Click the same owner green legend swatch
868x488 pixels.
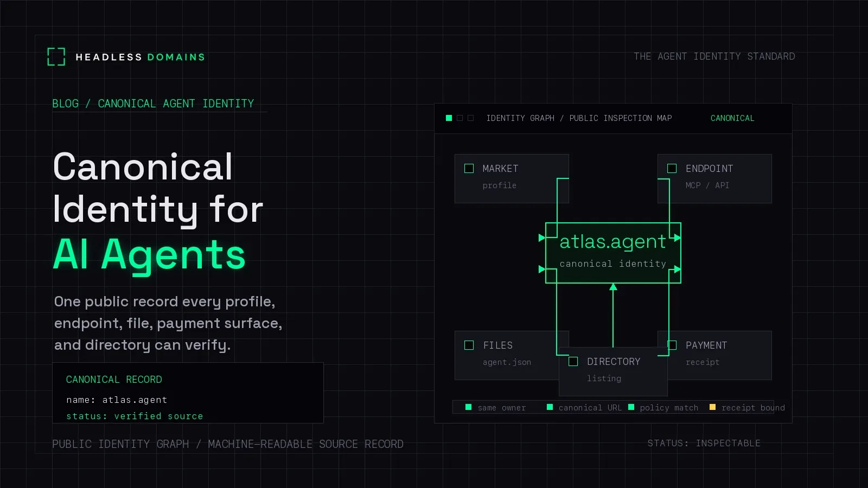click(469, 407)
